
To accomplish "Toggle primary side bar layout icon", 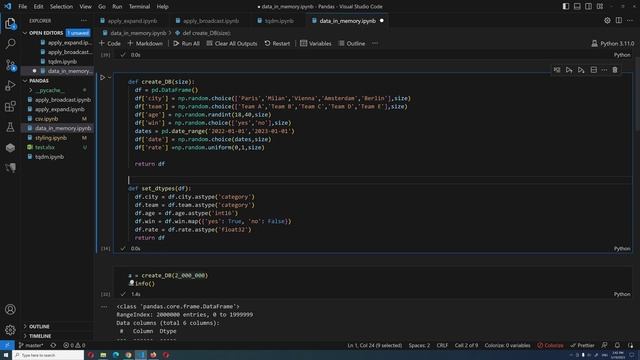I will point(566,7).
